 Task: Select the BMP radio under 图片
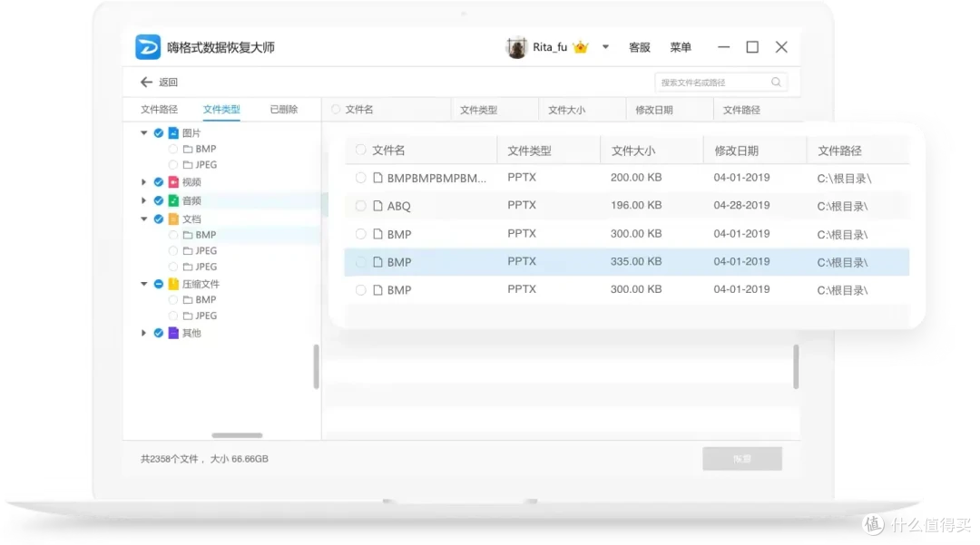[173, 150]
